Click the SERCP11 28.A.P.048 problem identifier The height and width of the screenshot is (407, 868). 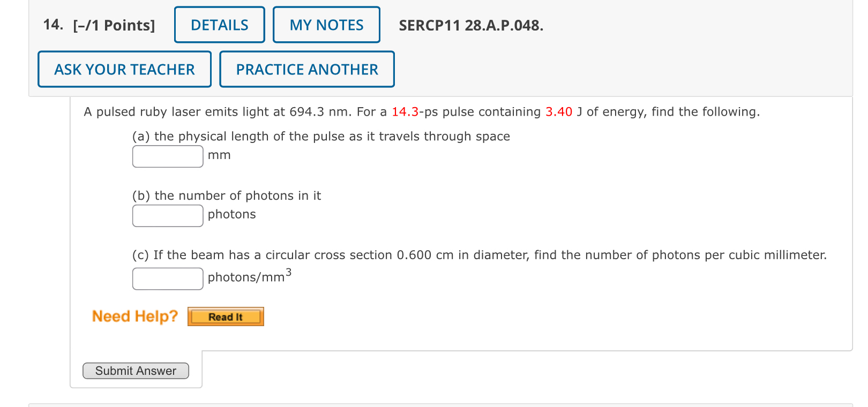point(470,26)
